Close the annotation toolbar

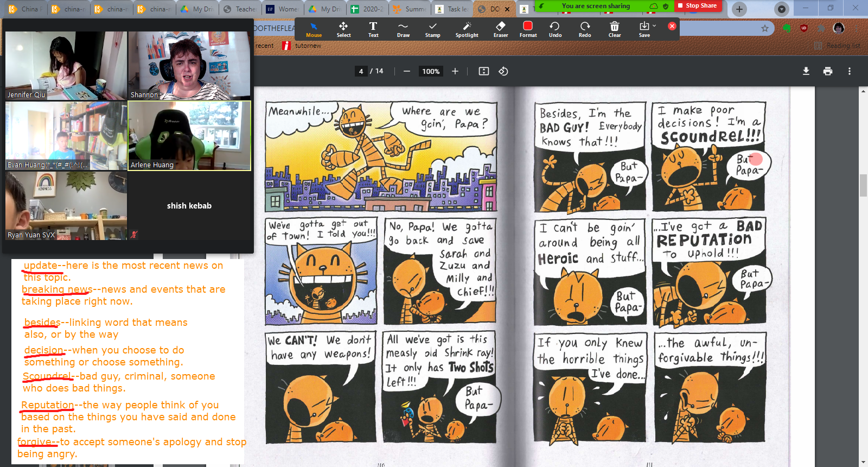(x=672, y=26)
